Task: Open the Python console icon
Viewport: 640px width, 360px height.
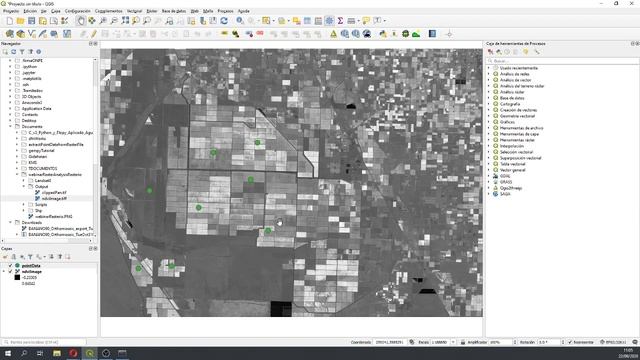Action: (x=383, y=34)
